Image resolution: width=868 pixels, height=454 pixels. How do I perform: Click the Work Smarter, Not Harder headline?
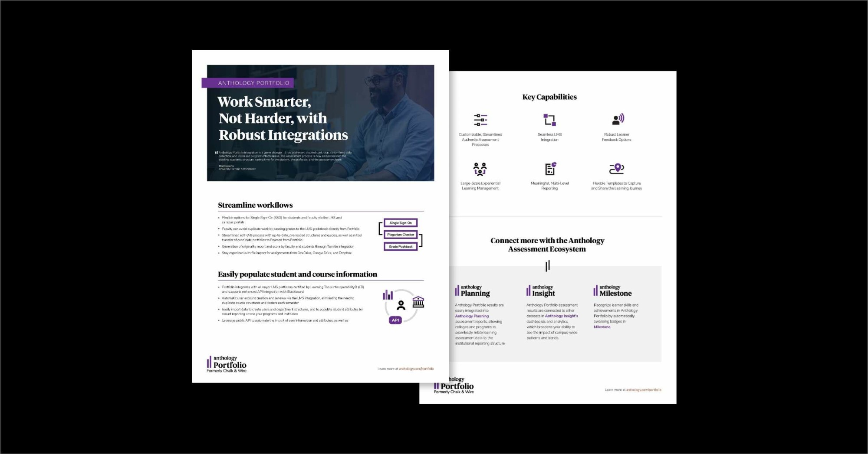point(283,118)
